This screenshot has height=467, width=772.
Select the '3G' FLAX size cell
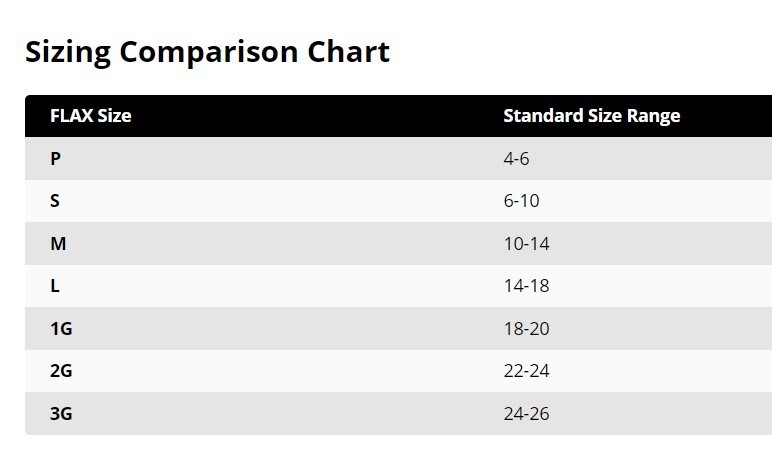point(61,414)
